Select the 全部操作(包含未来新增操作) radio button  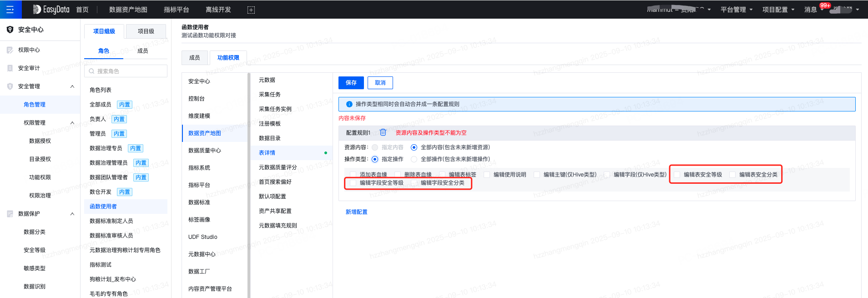pyautogui.click(x=414, y=159)
